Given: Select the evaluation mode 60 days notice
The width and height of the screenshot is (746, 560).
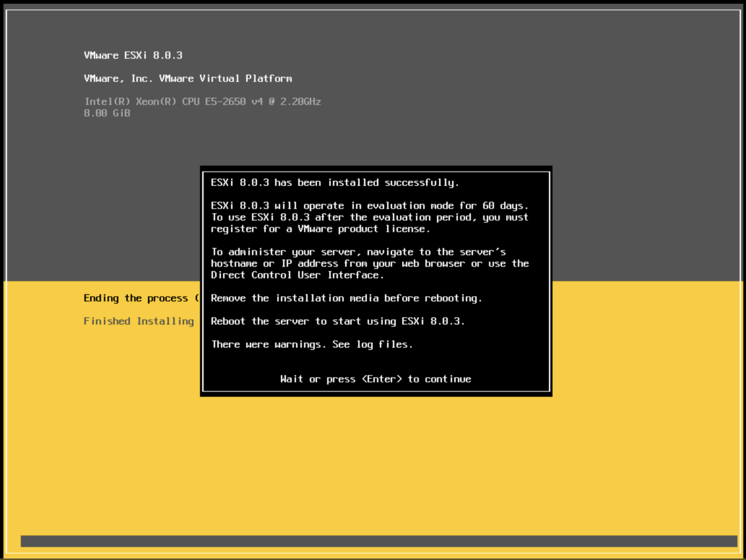Looking at the screenshot, I should (x=370, y=205).
